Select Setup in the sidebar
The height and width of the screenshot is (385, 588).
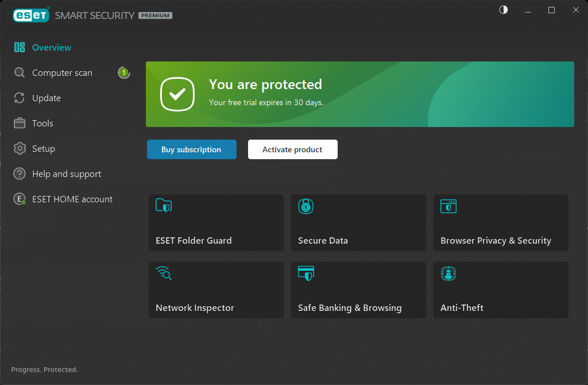44,149
